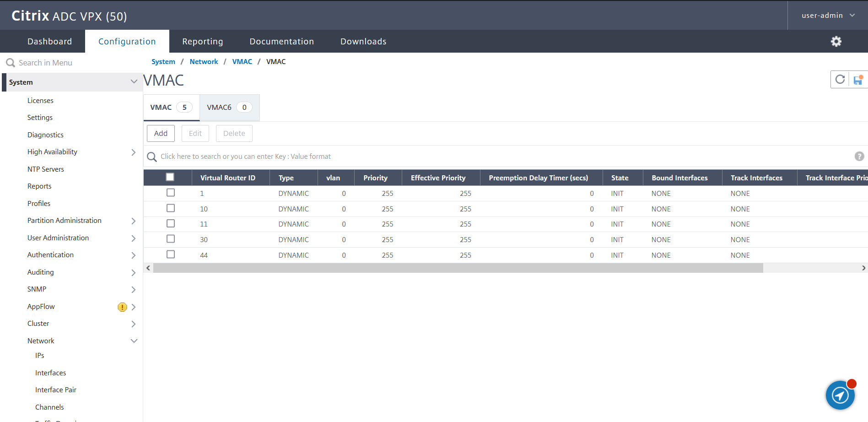Click the AppFlow warning indicator icon
868x422 pixels.
point(122,307)
